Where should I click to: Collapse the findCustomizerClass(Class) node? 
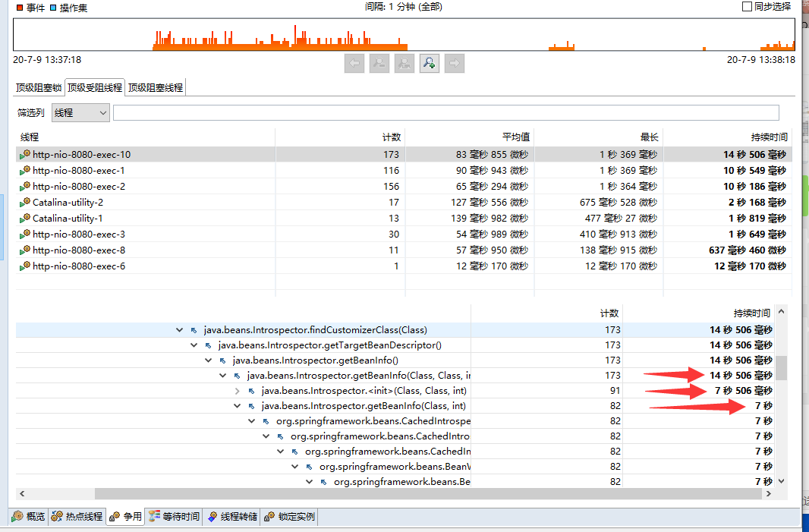(x=179, y=330)
